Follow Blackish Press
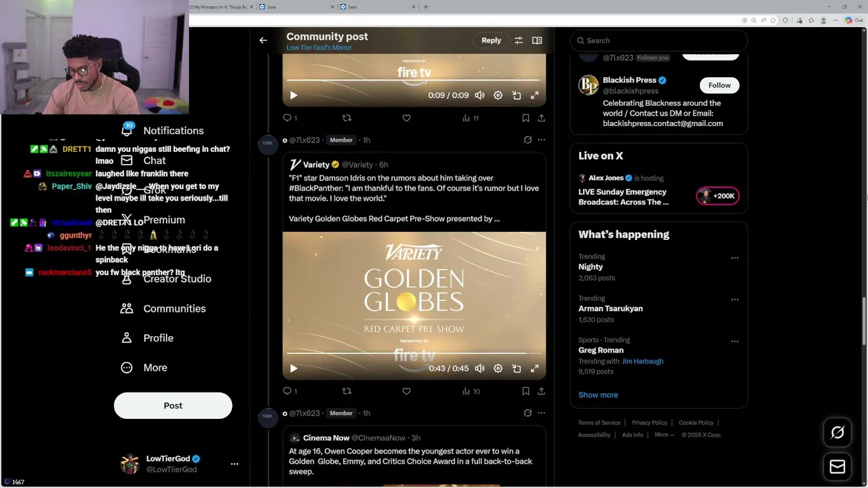The width and height of the screenshot is (868, 488). click(x=719, y=85)
